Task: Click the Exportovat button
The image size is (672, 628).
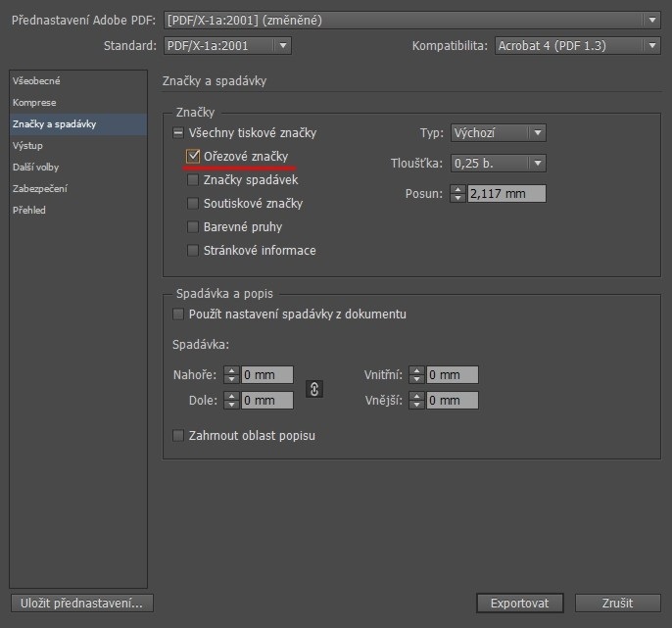Action: pyautogui.click(x=520, y=604)
